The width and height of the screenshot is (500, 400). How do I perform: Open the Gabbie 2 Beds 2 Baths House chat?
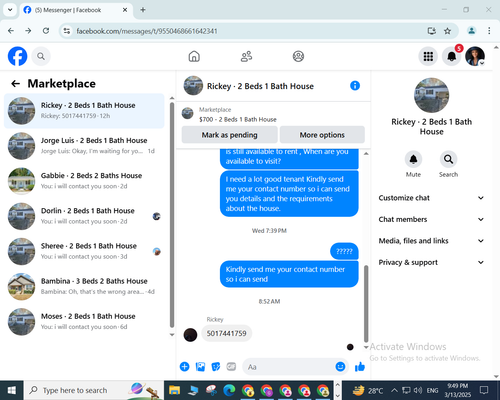[x=84, y=181]
